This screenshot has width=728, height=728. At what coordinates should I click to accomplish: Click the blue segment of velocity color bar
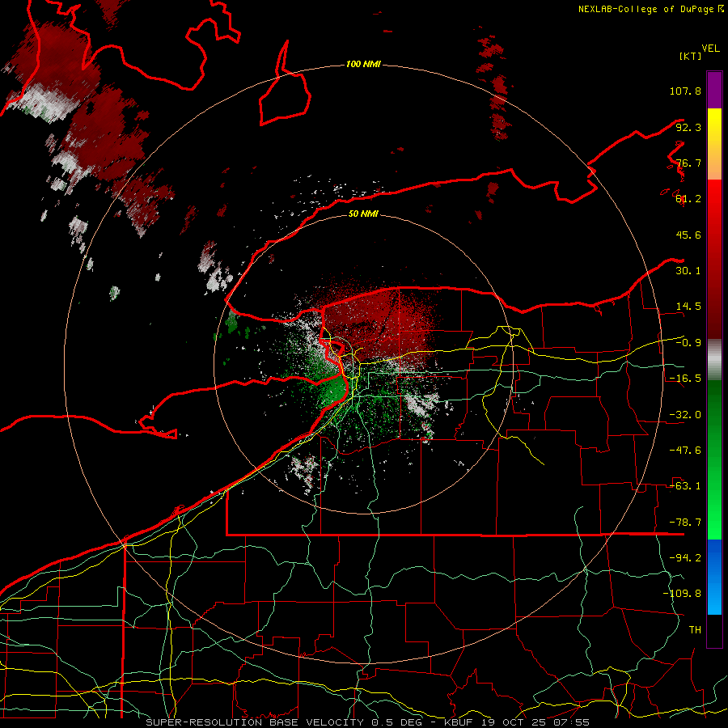pyautogui.click(x=714, y=577)
